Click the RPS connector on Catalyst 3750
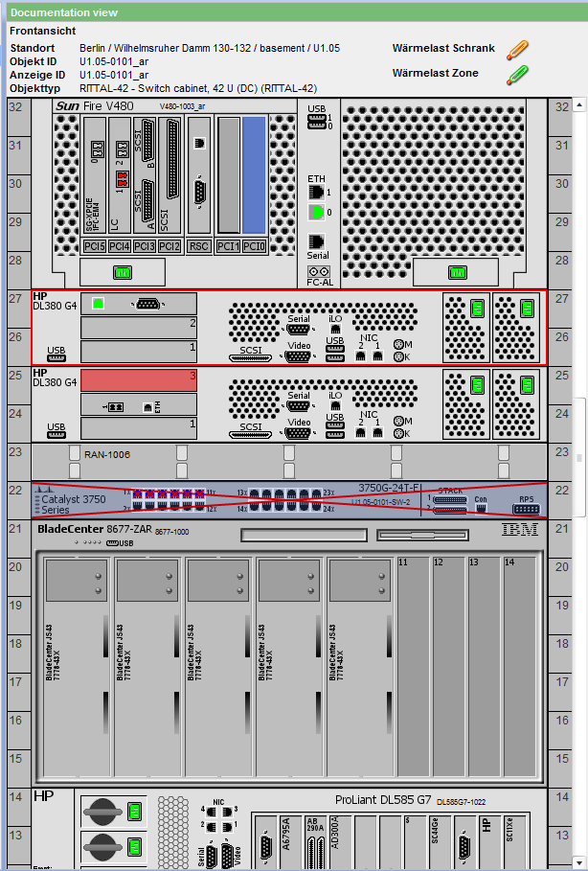 [x=526, y=508]
